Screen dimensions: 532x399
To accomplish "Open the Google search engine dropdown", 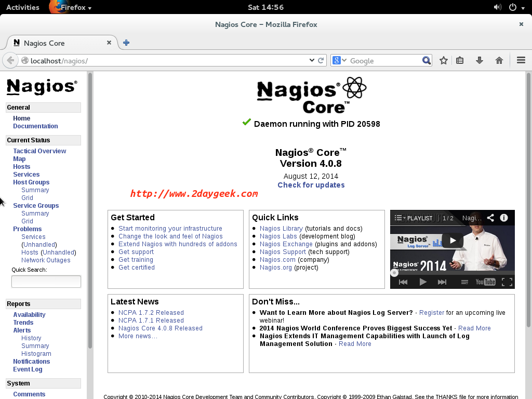I will 339,60.
